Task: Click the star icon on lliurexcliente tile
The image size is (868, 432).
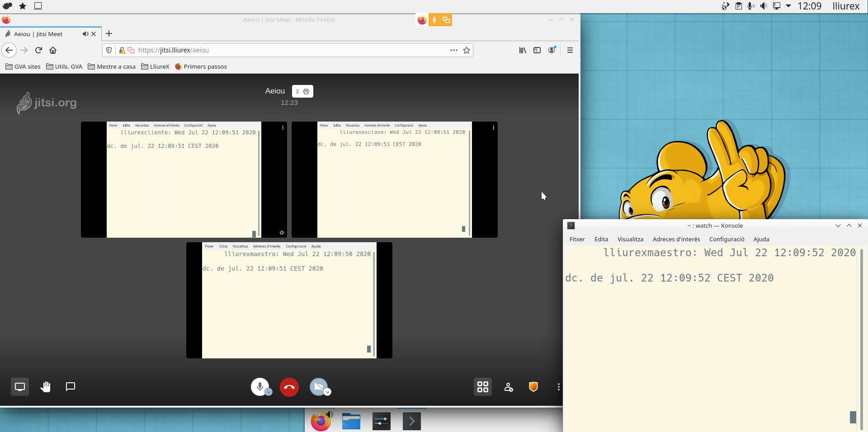Action: pyautogui.click(x=282, y=233)
